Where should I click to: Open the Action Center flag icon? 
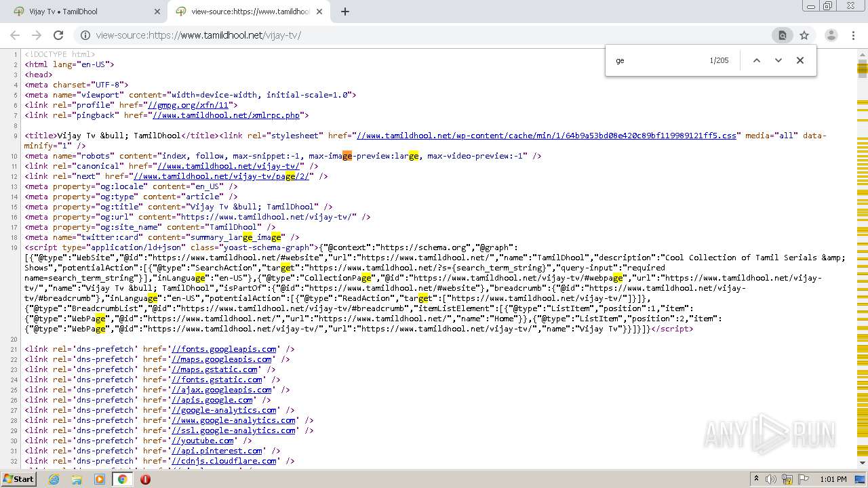point(805,479)
